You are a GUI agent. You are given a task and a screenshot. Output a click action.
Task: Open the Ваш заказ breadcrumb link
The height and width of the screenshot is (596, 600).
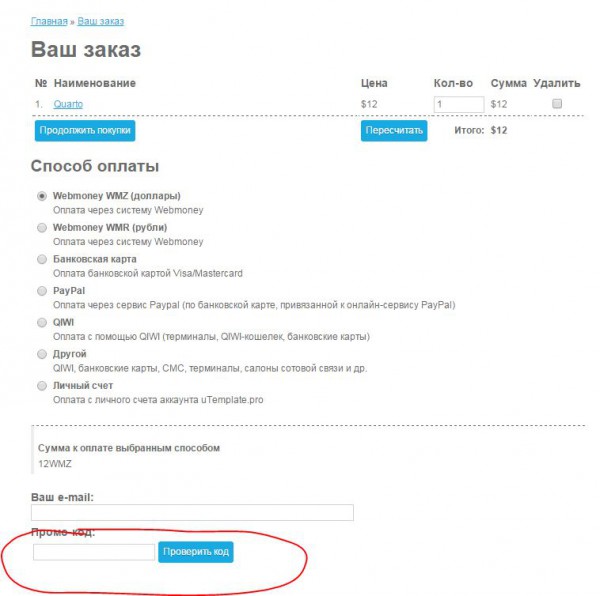(101, 21)
